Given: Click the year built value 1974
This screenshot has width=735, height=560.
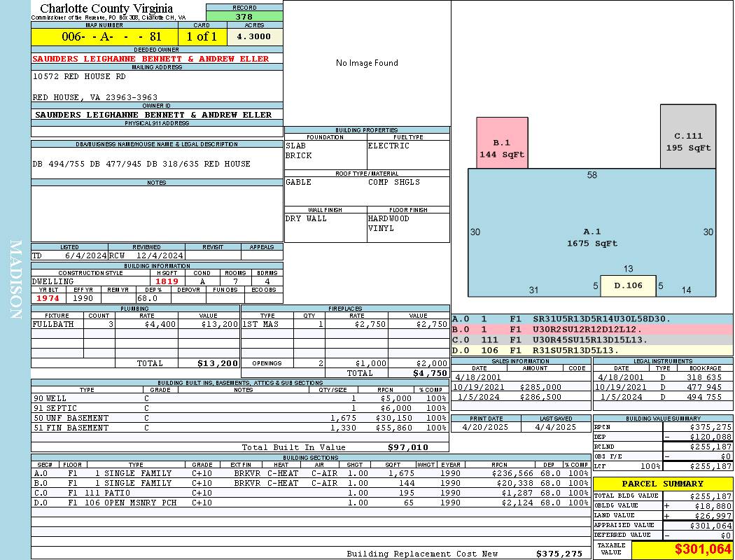Looking at the screenshot, I should tap(48, 298).
